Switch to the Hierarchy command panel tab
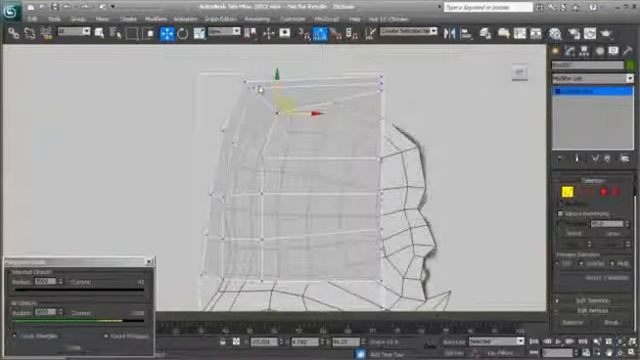The width and height of the screenshot is (640, 360). (584, 51)
